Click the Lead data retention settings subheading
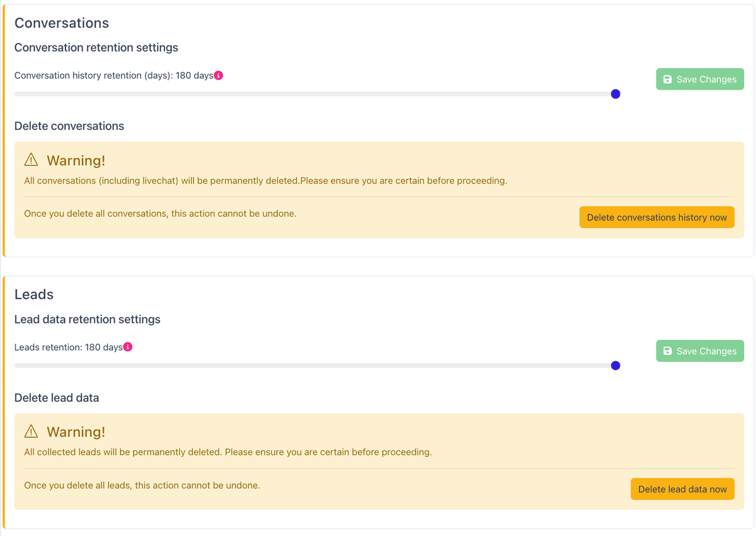This screenshot has height=536, width=756. (88, 320)
